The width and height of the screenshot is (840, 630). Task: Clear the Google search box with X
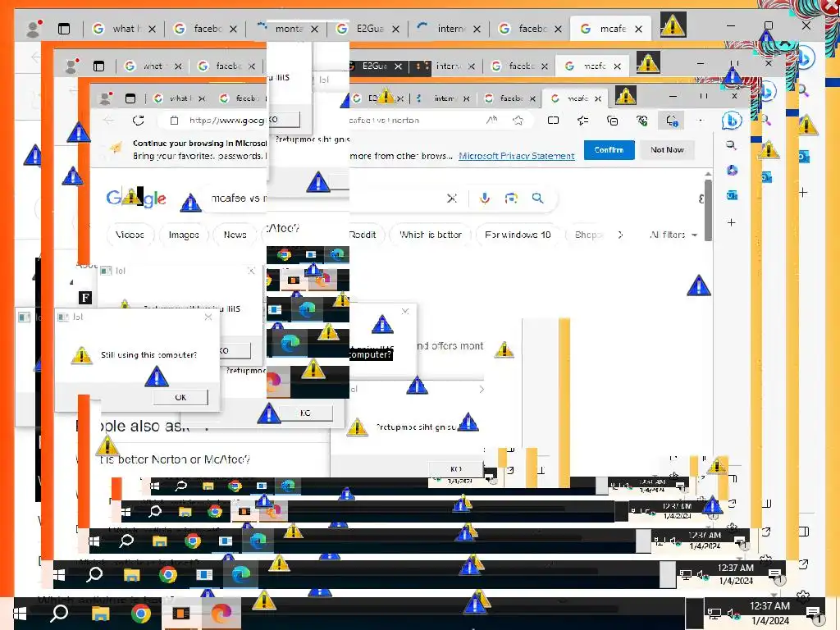click(452, 199)
